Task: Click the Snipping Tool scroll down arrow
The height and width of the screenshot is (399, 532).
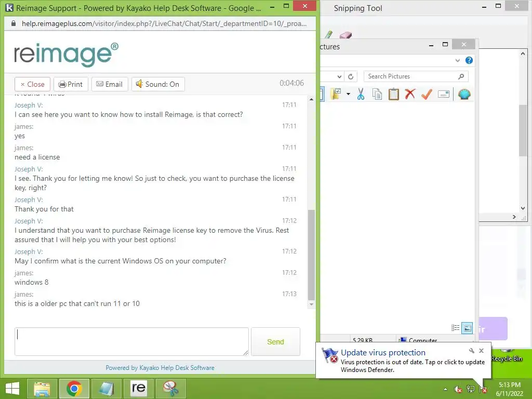Action: [x=523, y=208]
